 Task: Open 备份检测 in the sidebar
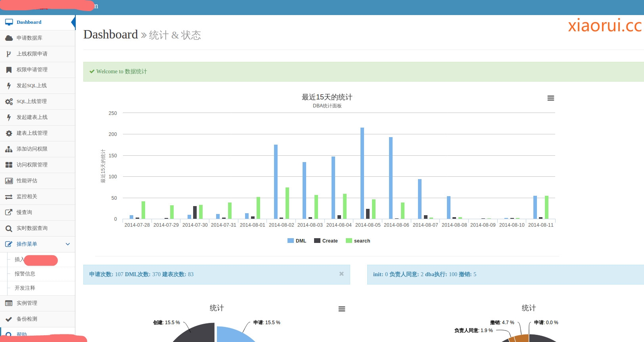pos(38,319)
